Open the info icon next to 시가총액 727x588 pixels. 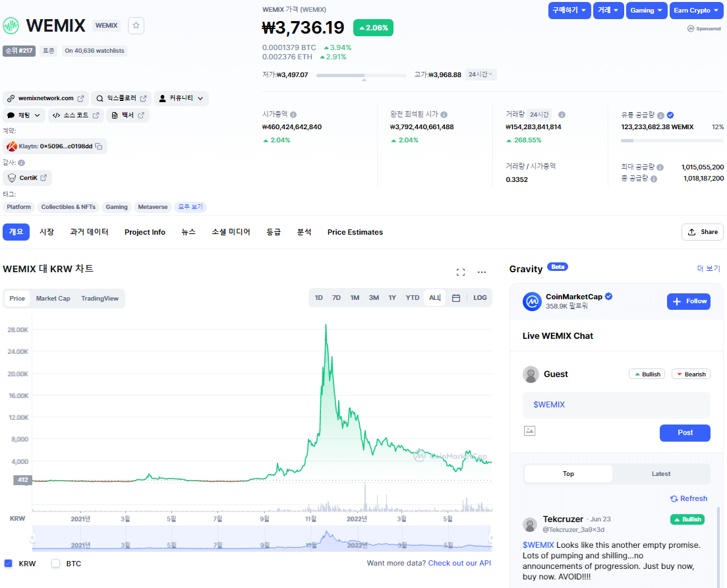(x=293, y=115)
